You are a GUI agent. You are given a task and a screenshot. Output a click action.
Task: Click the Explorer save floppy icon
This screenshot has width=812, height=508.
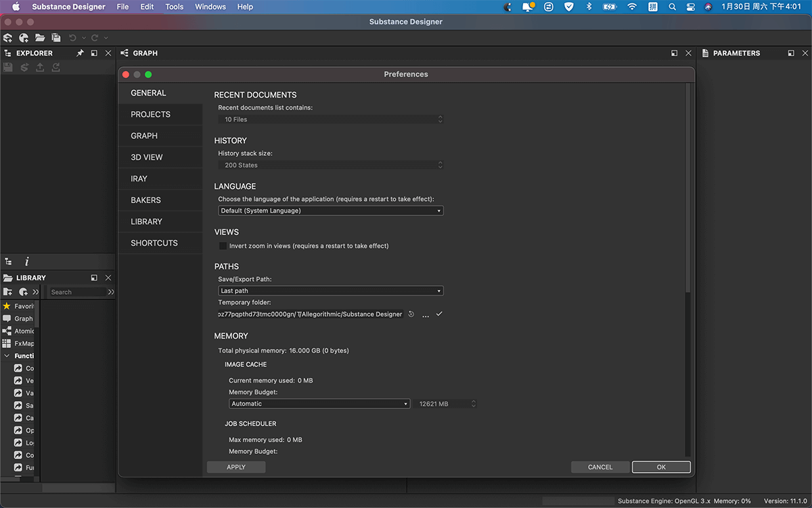(x=8, y=67)
